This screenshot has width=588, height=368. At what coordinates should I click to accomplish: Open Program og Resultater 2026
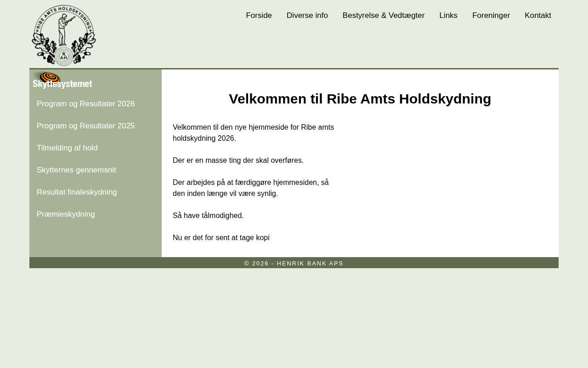tap(86, 104)
